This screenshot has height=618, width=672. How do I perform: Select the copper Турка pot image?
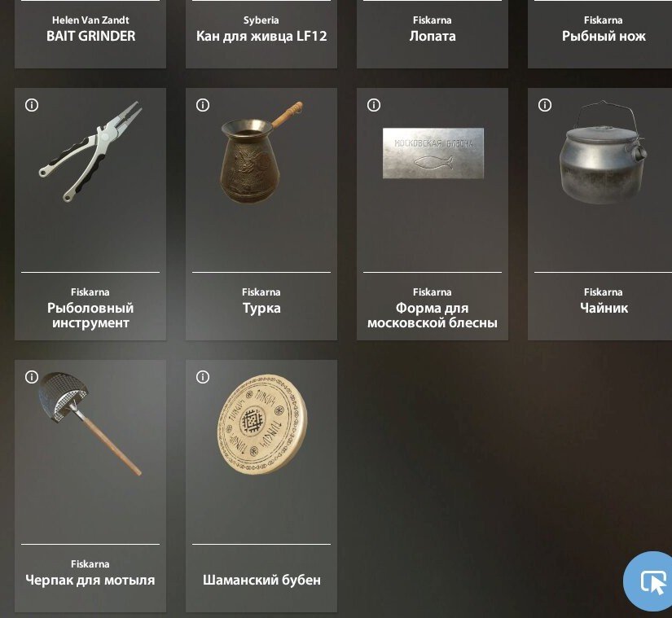tap(261, 152)
